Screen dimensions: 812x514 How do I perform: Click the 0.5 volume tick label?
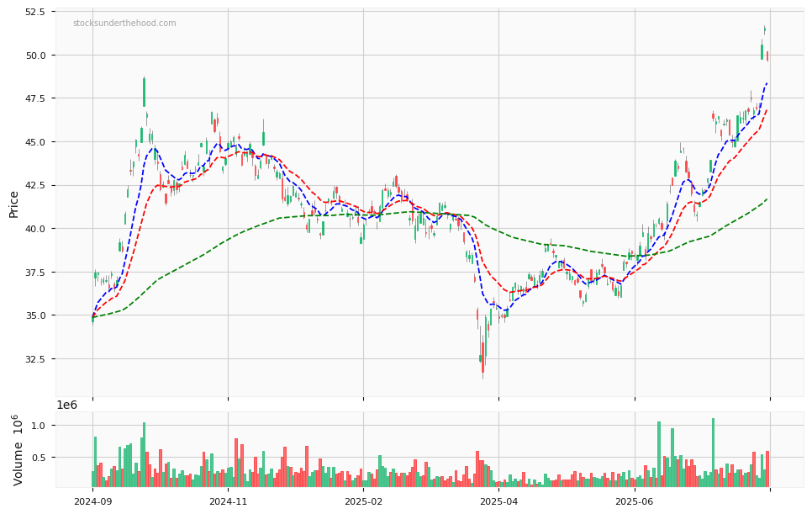click(40, 458)
